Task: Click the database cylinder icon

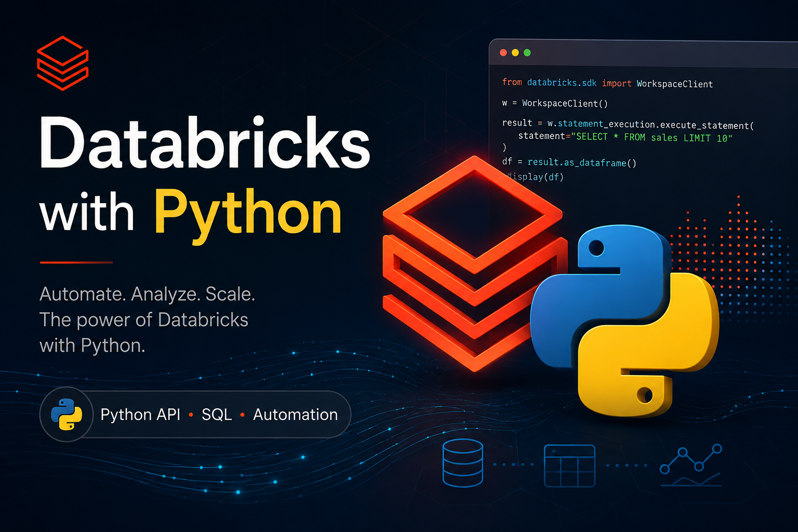Action: point(463,463)
